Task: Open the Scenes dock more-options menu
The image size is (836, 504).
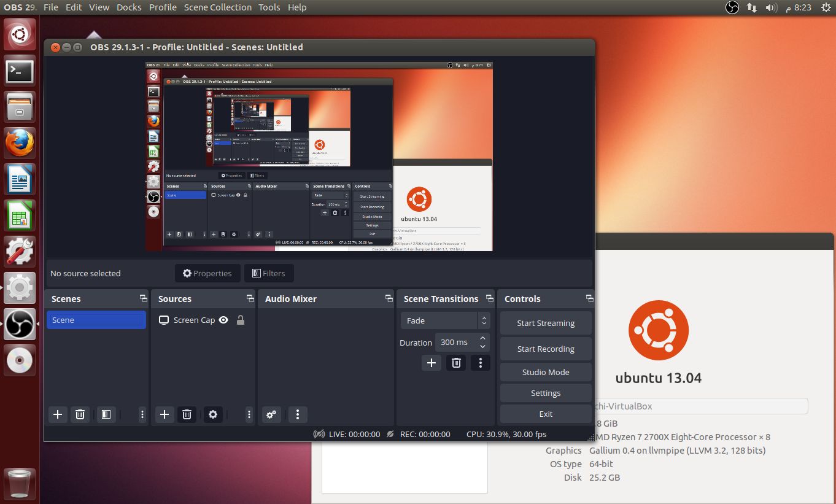Action: (x=142, y=414)
